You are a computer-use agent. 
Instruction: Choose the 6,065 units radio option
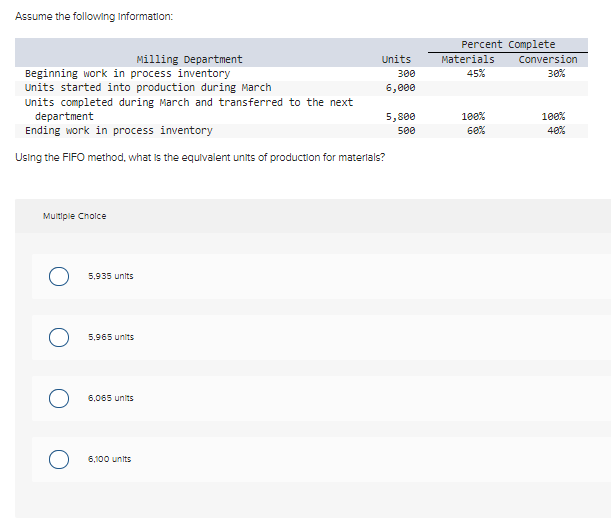(x=59, y=398)
